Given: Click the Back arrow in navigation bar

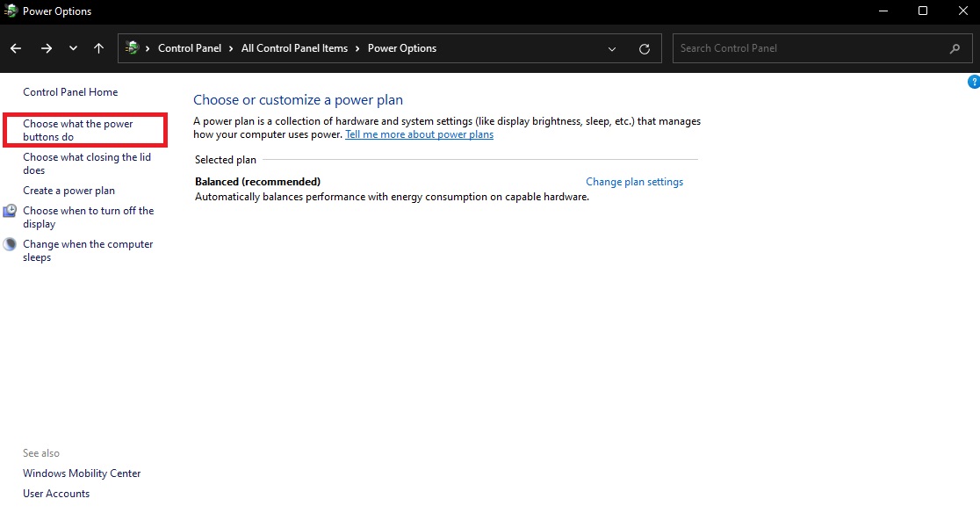Looking at the screenshot, I should point(17,48).
